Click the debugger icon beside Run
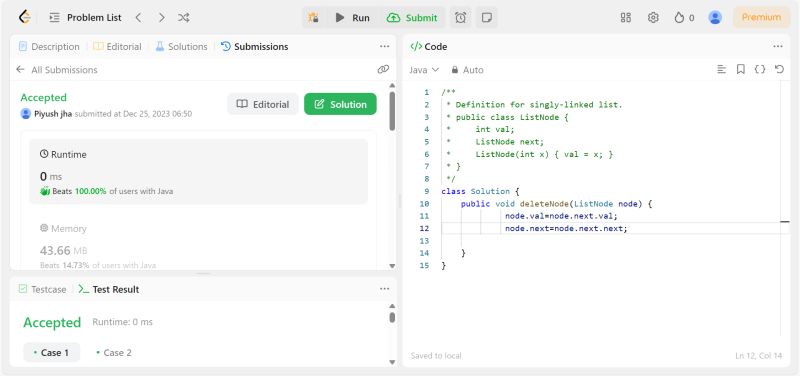The width and height of the screenshot is (800, 376). point(313,17)
